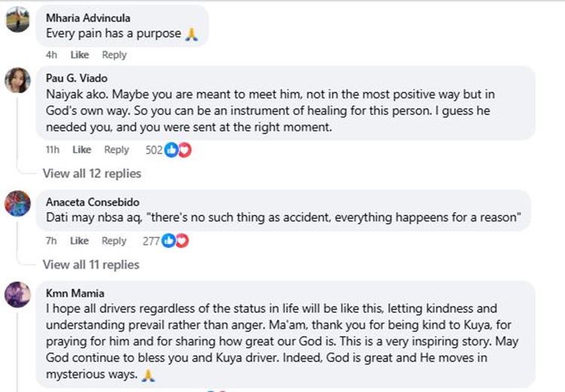
Task: Expand all 12 replies
Action: [92, 174]
